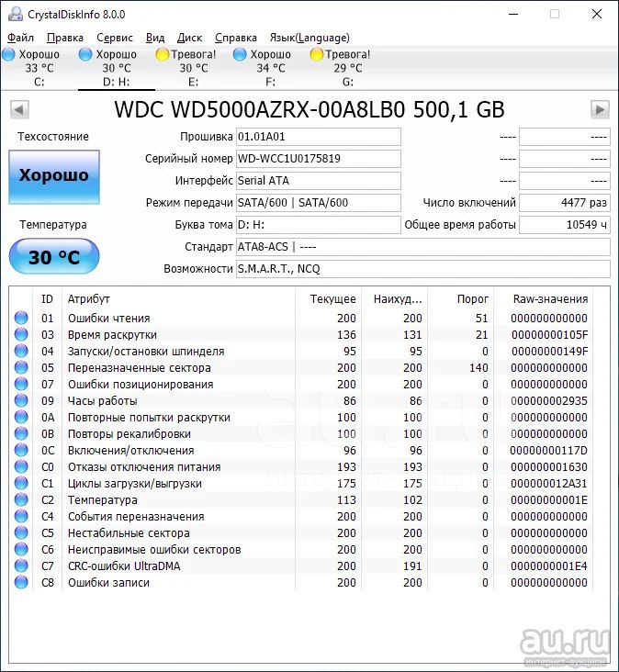Click serial number field WD-WCC1U0175819
The image size is (619, 672).
pos(318,159)
